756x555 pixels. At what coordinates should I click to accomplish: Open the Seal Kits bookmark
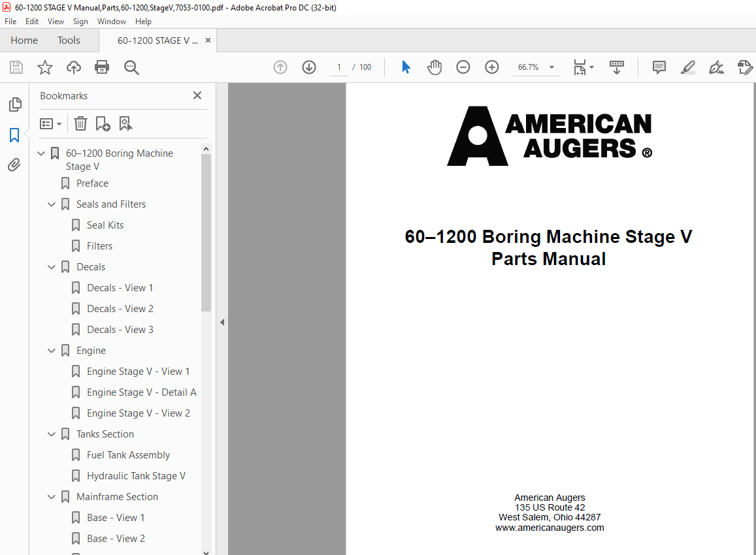coord(105,225)
